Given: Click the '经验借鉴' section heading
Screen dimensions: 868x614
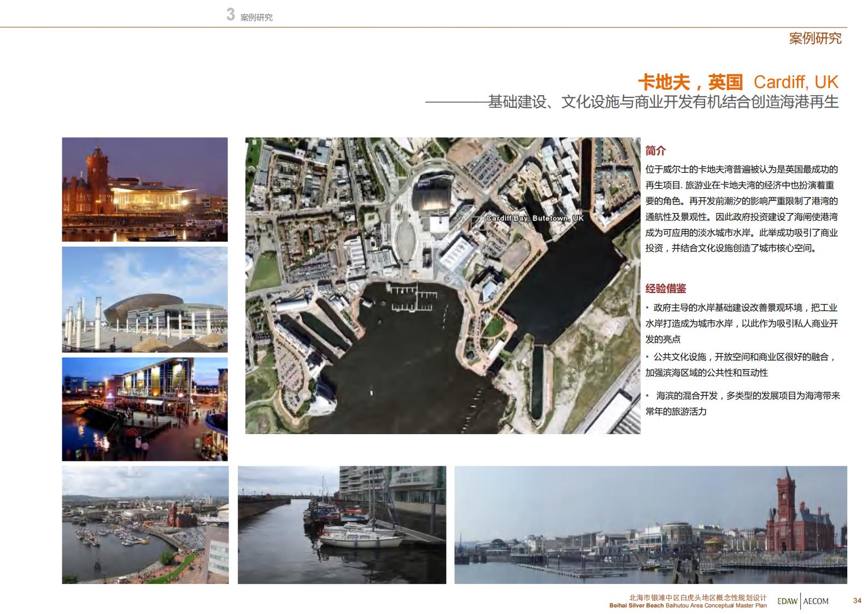Looking at the screenshot, I should (666, 289).
